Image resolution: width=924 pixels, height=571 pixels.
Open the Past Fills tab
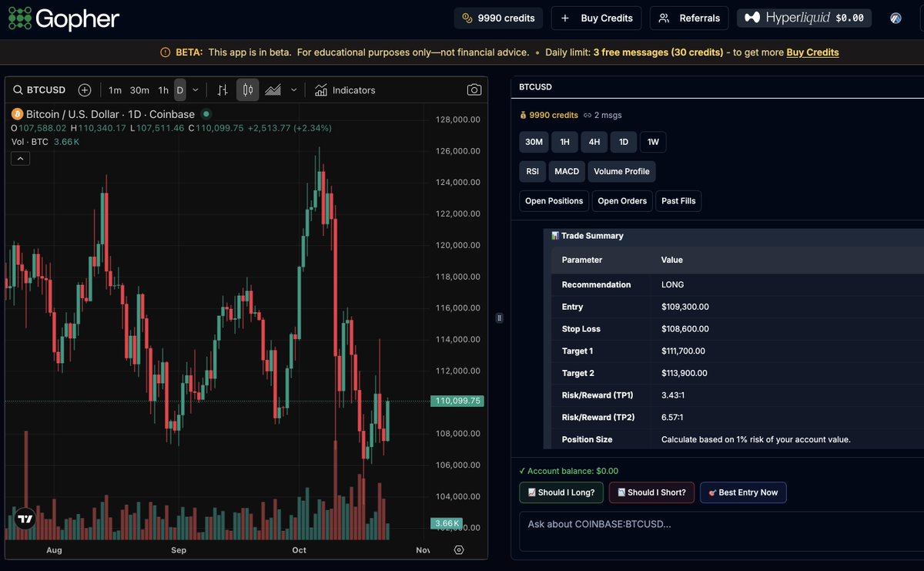678,201
